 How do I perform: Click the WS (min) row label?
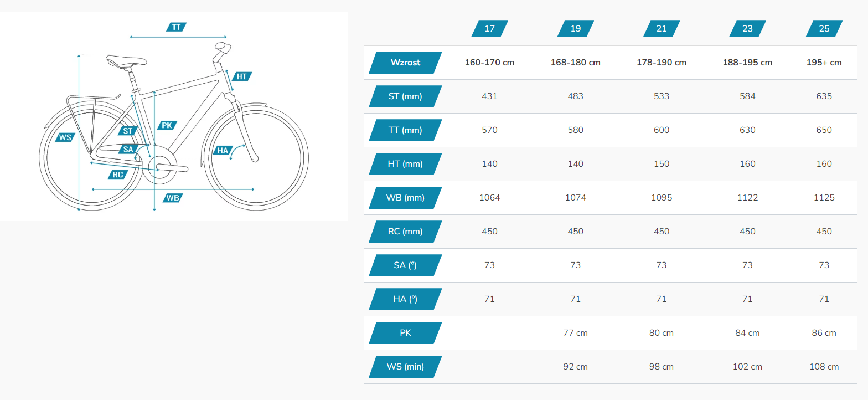coord(405,367)
